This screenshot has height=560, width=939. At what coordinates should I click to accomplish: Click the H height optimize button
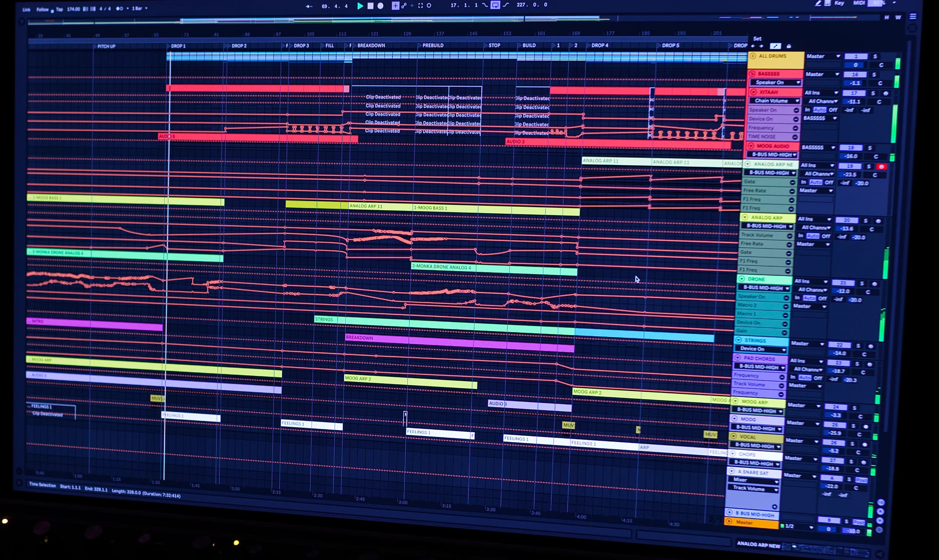pyautogui.click(x=886, y=17)
